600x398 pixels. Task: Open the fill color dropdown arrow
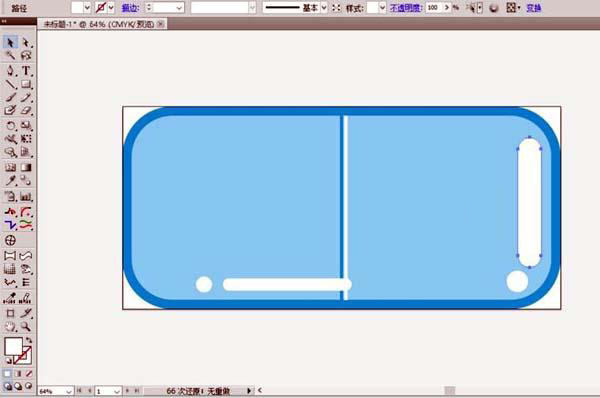point(87,7)
